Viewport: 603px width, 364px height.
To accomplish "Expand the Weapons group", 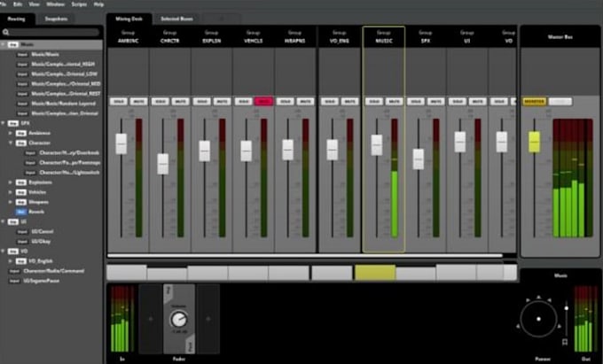I will 11,202.
